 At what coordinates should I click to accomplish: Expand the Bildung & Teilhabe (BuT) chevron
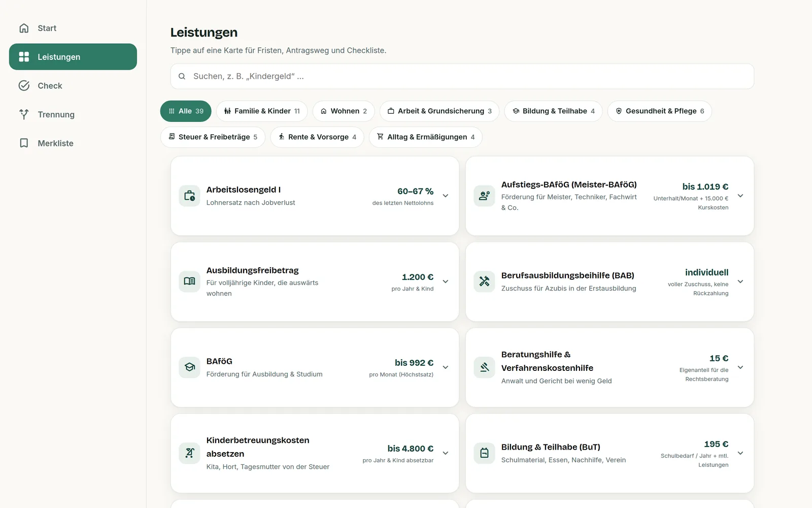click(x=740, y=453)
